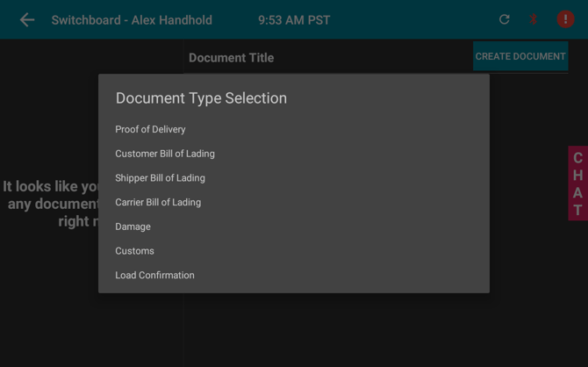Click the Switchboard - Alex Handhold title
The image size is (588, 367).
(x=132, y=20)
